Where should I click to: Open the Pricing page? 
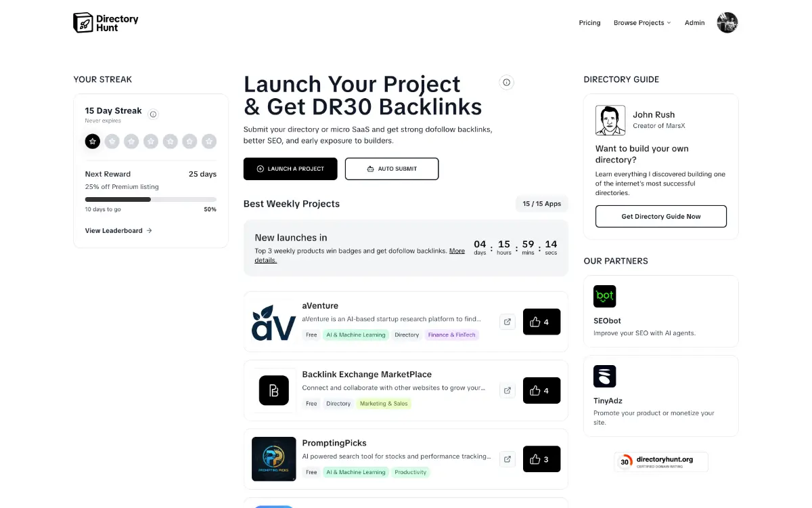pyautogui.click(x=589, y=23)
